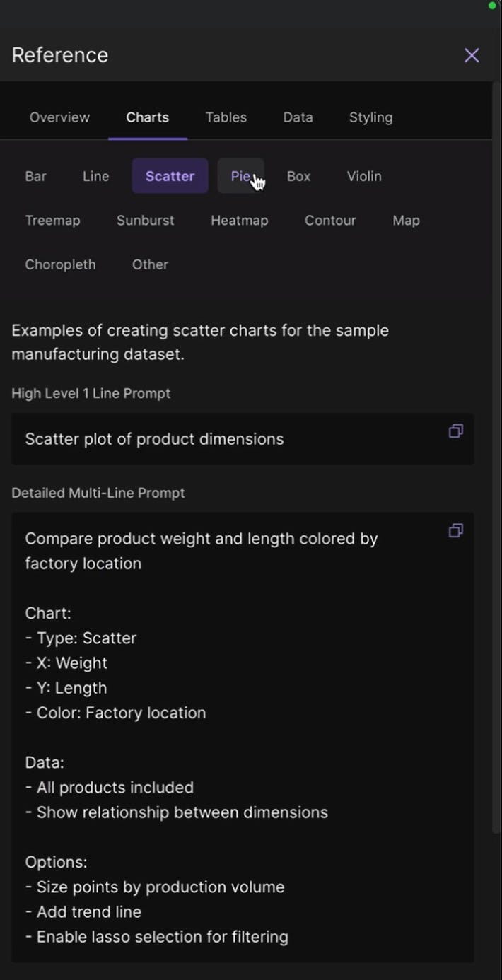Switch to the Overview tab

[59, 117]
